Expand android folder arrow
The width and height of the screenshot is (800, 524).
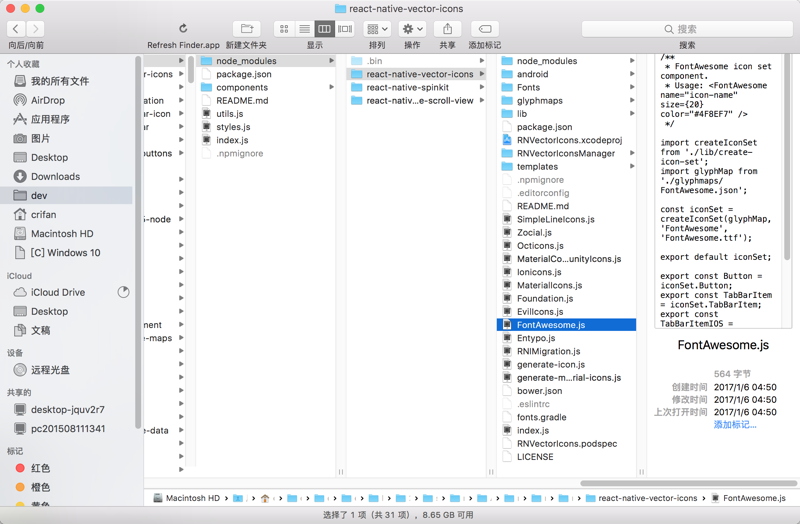pos(632,74)
